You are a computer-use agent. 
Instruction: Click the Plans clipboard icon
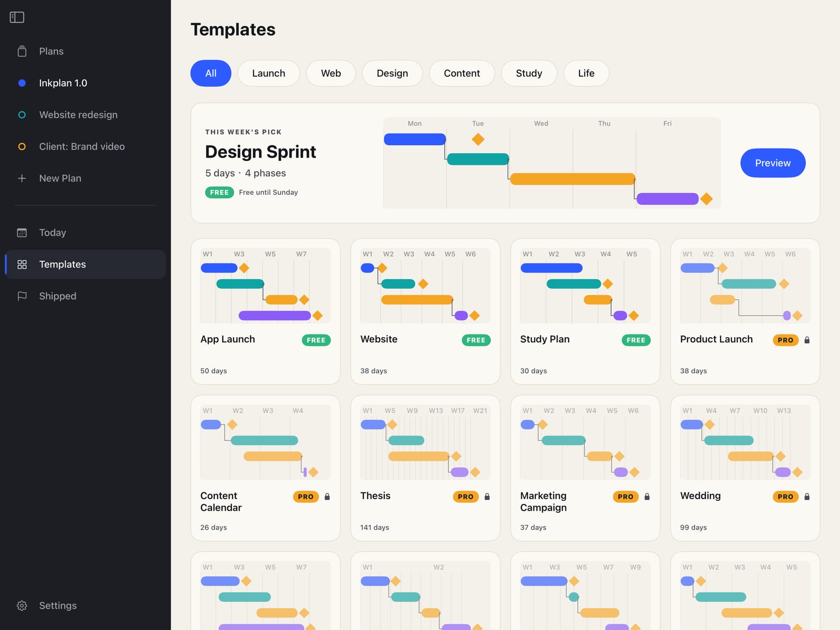(x=22, y=51)
